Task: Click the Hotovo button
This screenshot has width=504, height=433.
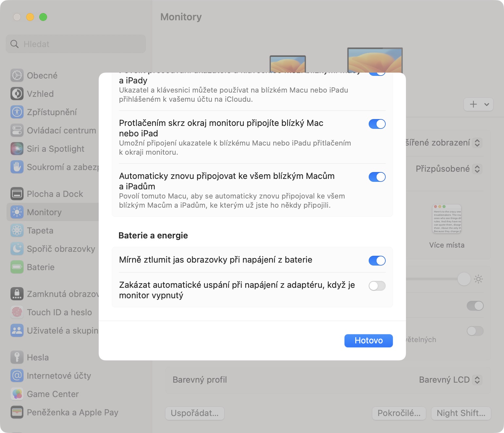Action: [368, 340]
